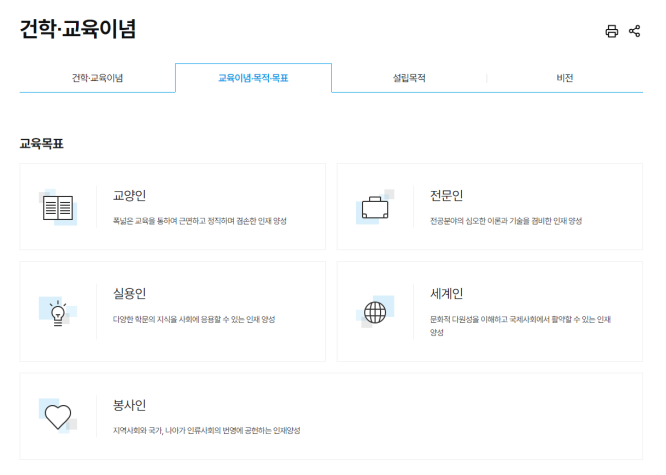Switch to the 설립목적 tab
Image resolution: width=666 pixels, height=475 pixels.
point(409,78)
